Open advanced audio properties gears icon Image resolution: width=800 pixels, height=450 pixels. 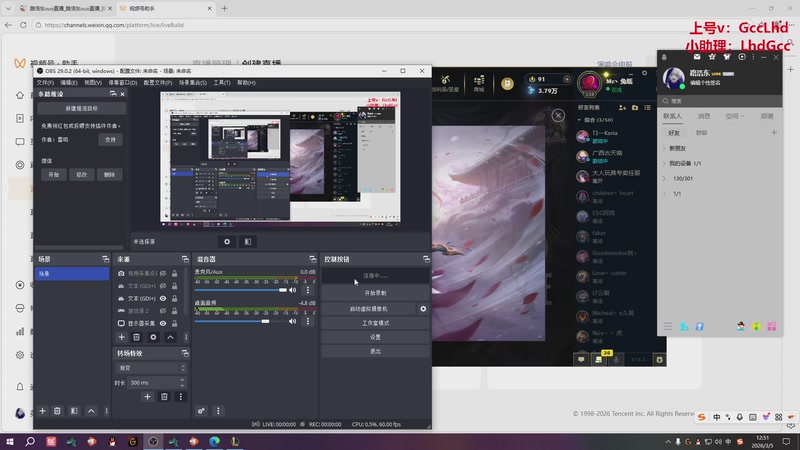coord(202,411)
